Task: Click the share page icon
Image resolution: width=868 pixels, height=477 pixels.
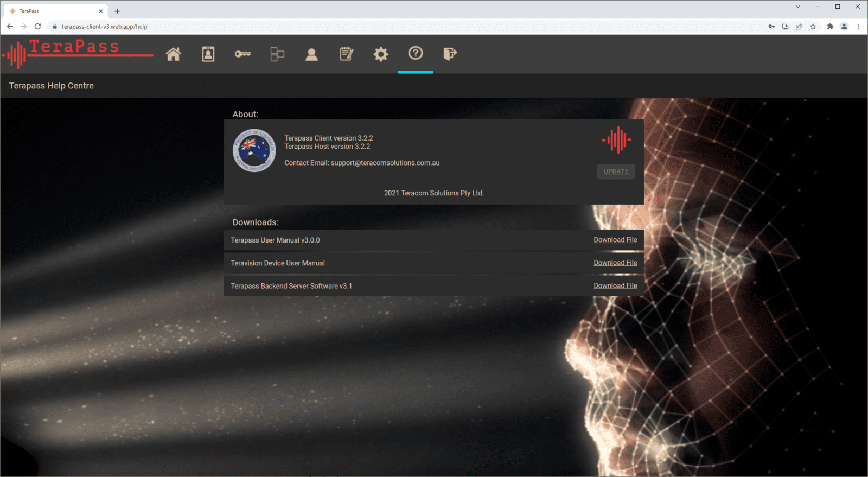Action: tap(799, 26)
